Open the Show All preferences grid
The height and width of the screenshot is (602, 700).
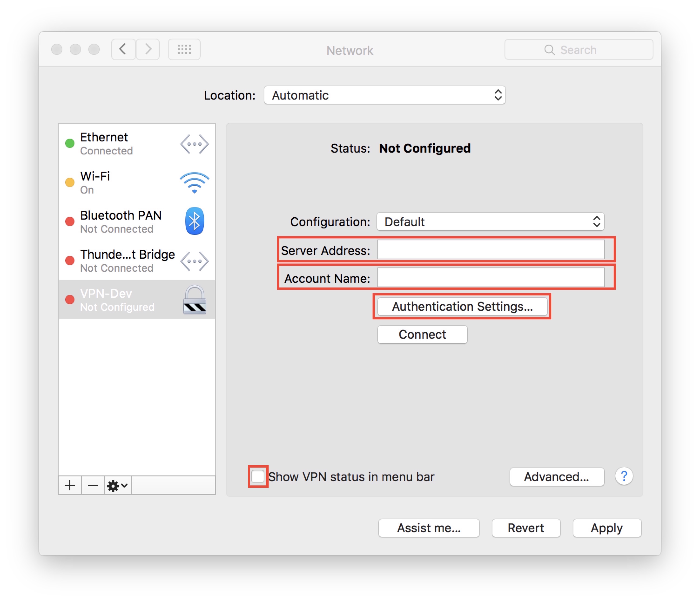(x=184, y=49)
